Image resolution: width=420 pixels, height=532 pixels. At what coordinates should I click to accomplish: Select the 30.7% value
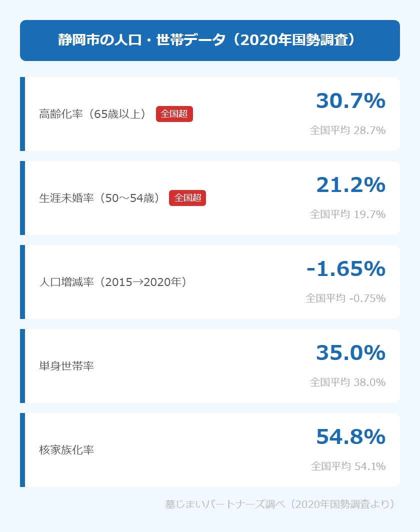point(350,101)
